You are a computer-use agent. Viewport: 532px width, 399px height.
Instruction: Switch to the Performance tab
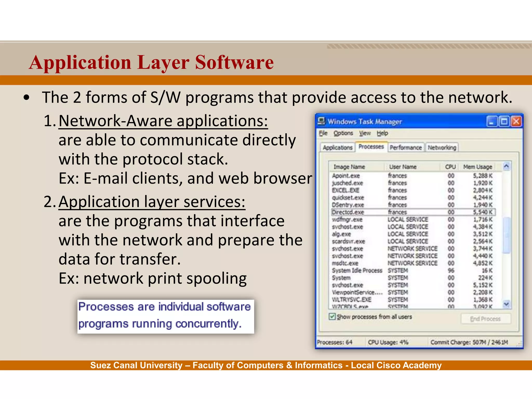click(405, 148)
